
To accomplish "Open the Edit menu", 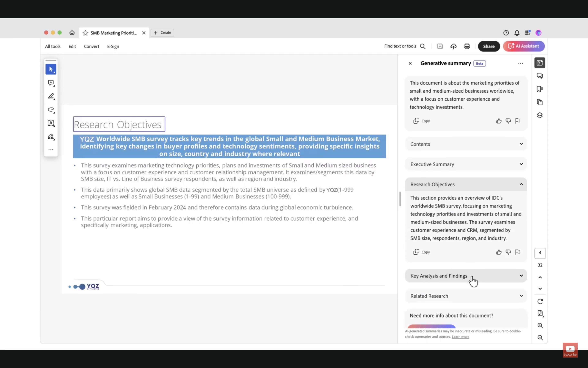I will 72,46.
